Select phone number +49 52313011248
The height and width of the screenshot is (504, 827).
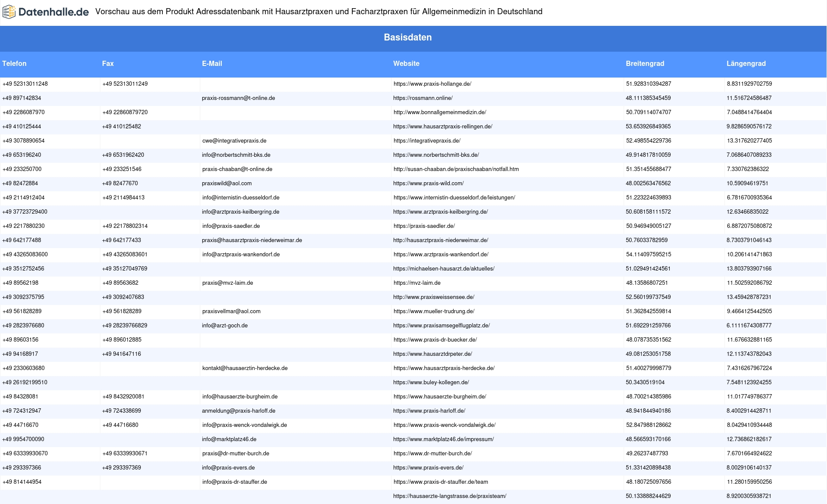[25, 84]
